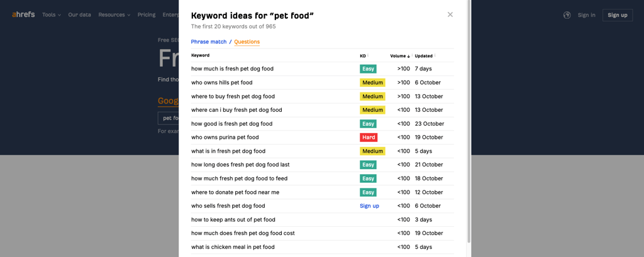
Task: Click Medium badge for 'who owns hills pet food'
Action: click(372, 82)
